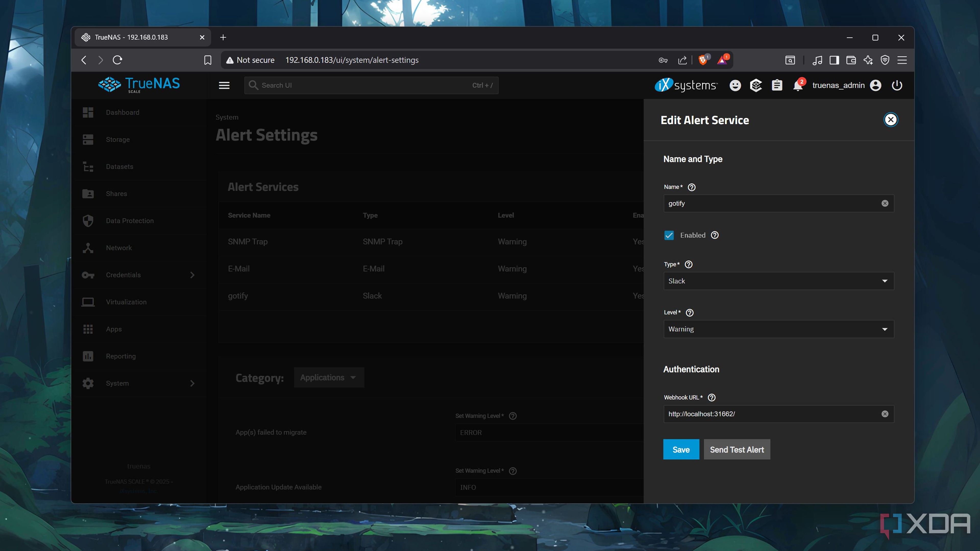
Task: Click the TrueCommand status icon
Action: coord(755,85)
